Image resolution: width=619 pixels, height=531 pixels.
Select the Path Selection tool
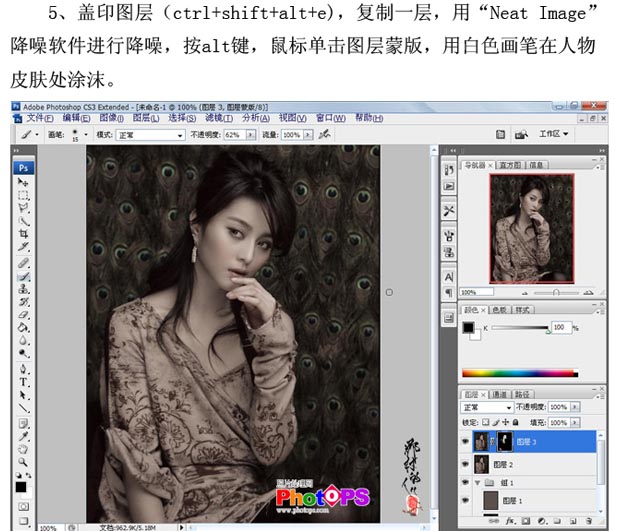[x=23, y=395]
